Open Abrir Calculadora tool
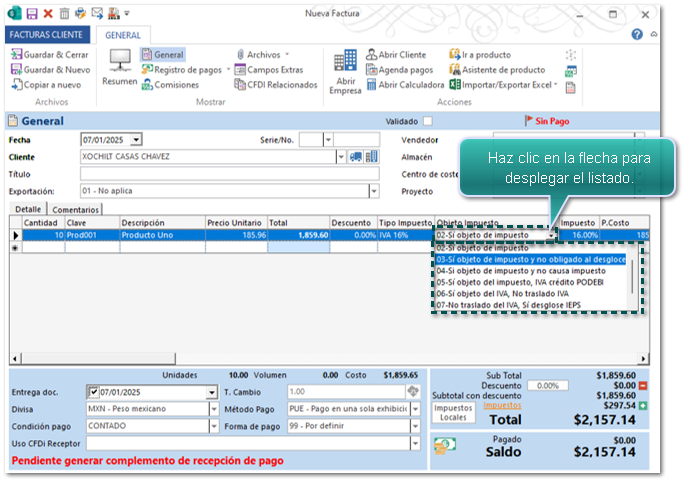The width and height of the screenshot is (687, 482). click(x=404, y=85)
